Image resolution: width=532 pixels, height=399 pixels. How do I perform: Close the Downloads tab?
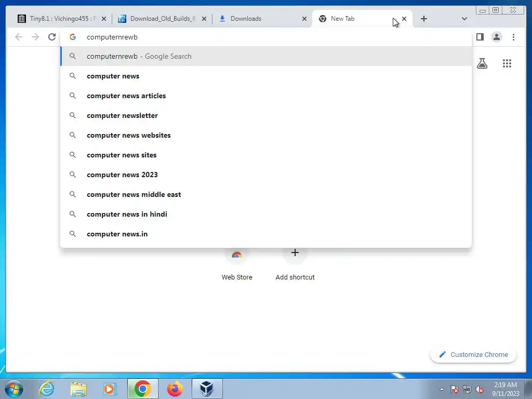point(304,19)
